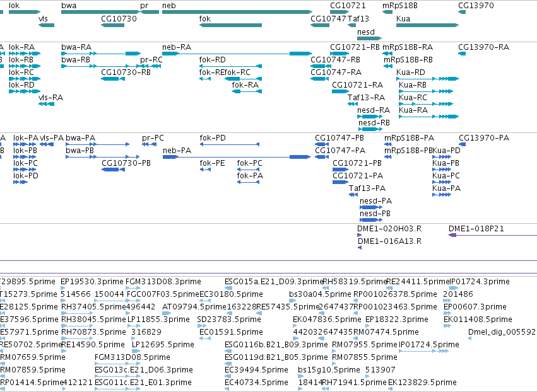
Task: Click transcript Taf13-RA
Action: 366,98
